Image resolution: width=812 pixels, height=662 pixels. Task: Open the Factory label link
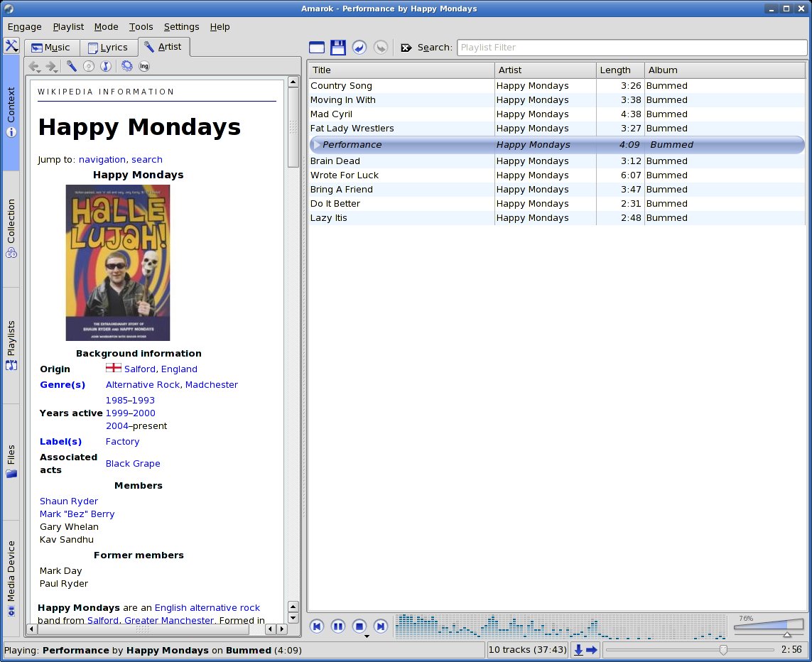coord(122,442)
